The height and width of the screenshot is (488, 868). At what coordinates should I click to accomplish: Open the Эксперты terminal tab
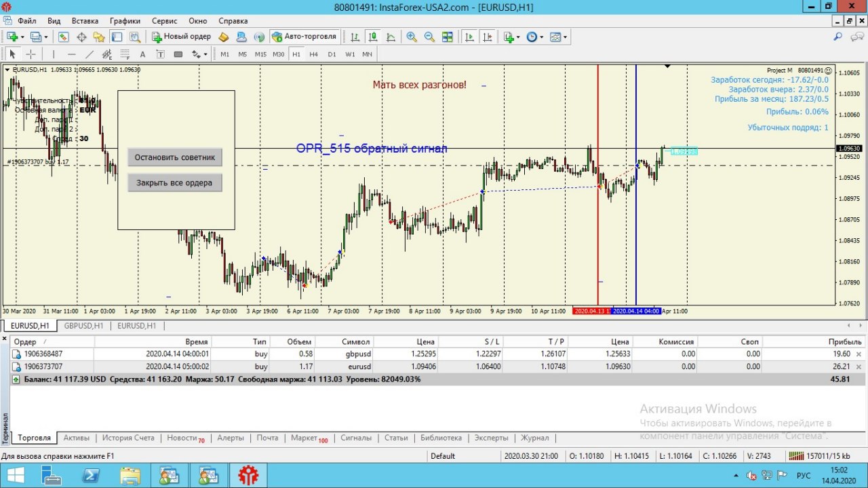tap(491, 438)
